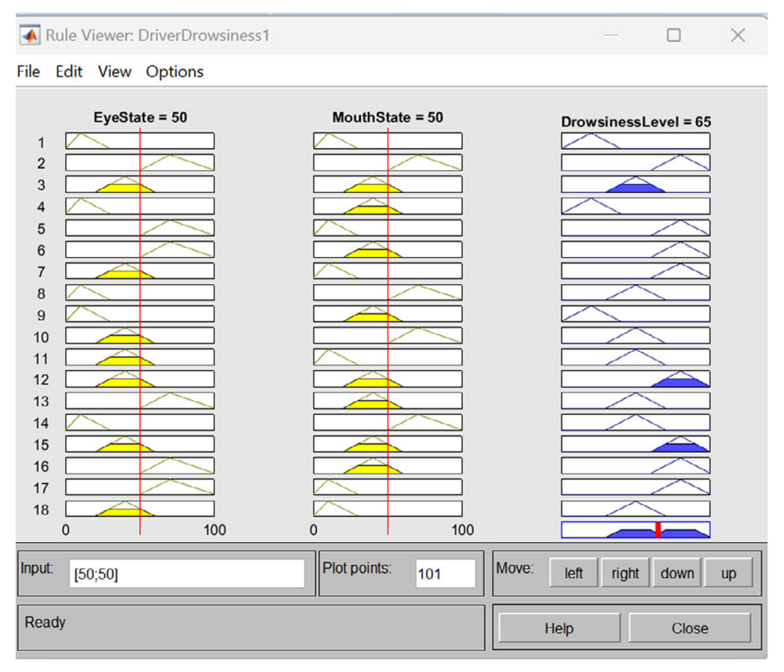Open the Options menu

175,72
